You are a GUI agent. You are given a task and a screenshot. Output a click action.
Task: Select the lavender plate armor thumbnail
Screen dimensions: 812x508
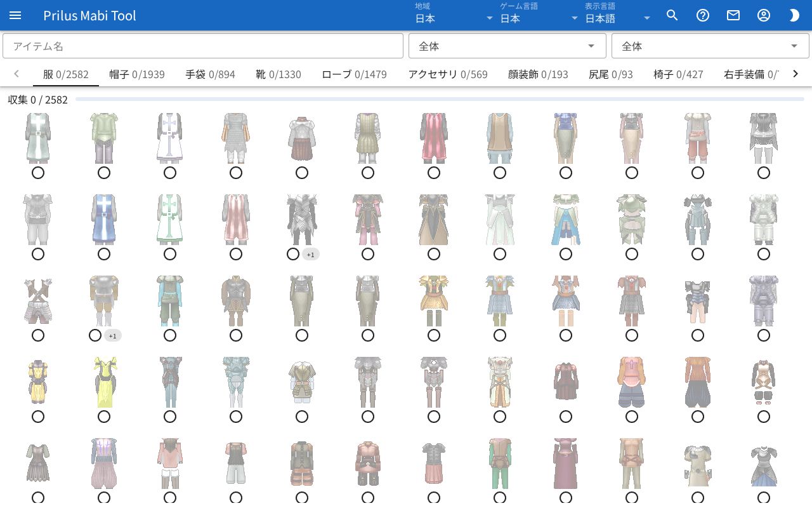[764, 300]
